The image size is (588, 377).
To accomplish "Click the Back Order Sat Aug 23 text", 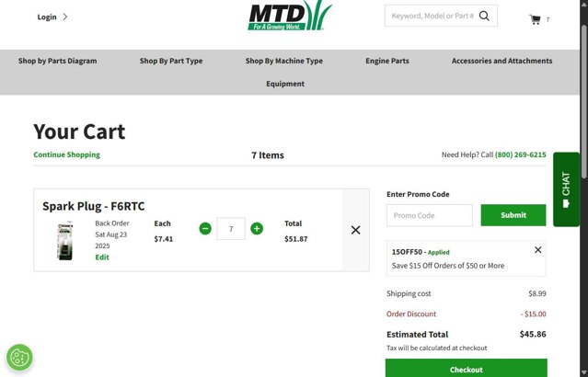I will click(111, 234).
